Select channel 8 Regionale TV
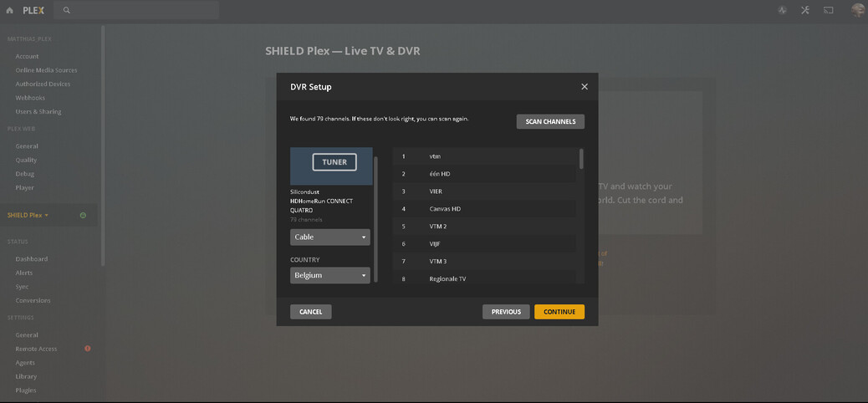Screen dimensions: 868x403 (484, 278)
